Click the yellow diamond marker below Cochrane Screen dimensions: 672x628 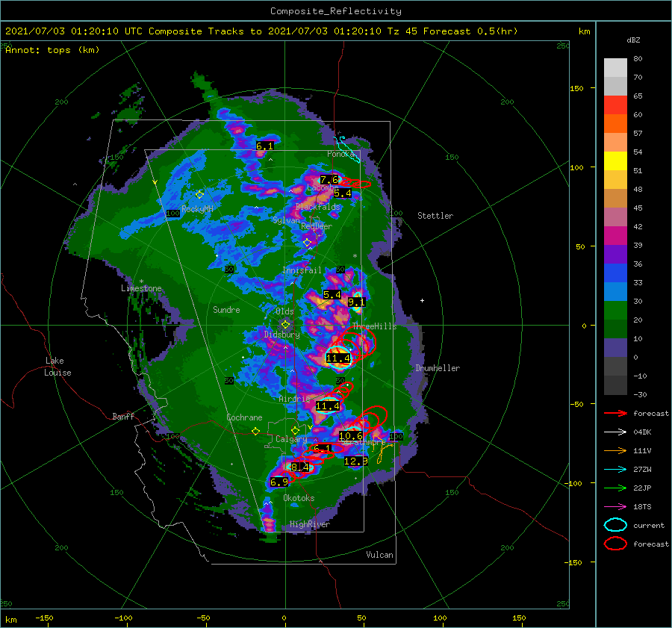255,431
